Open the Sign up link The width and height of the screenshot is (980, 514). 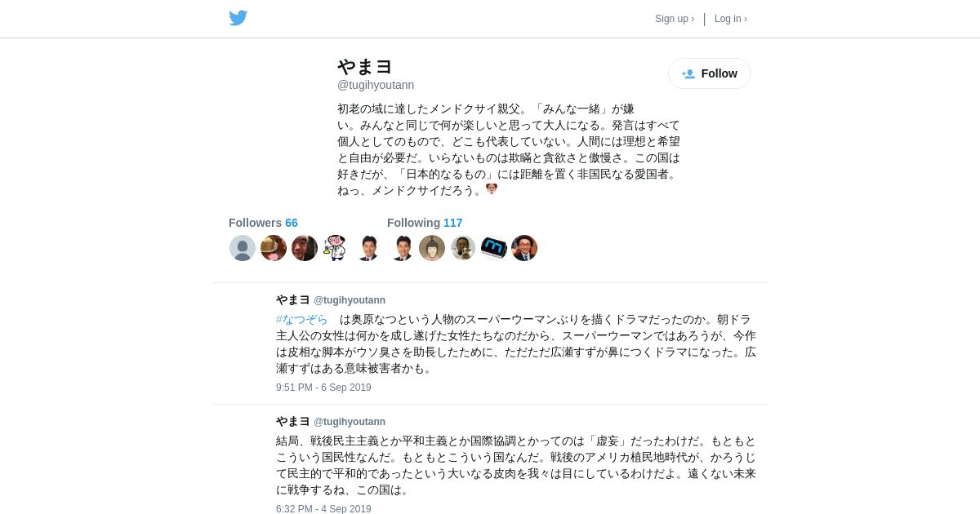click(675, 19)
